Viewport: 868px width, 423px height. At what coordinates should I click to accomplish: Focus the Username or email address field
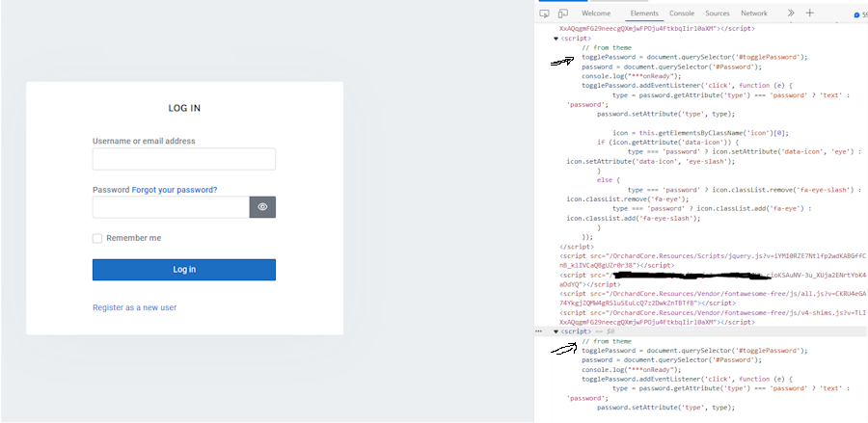(x=184, y=159)
